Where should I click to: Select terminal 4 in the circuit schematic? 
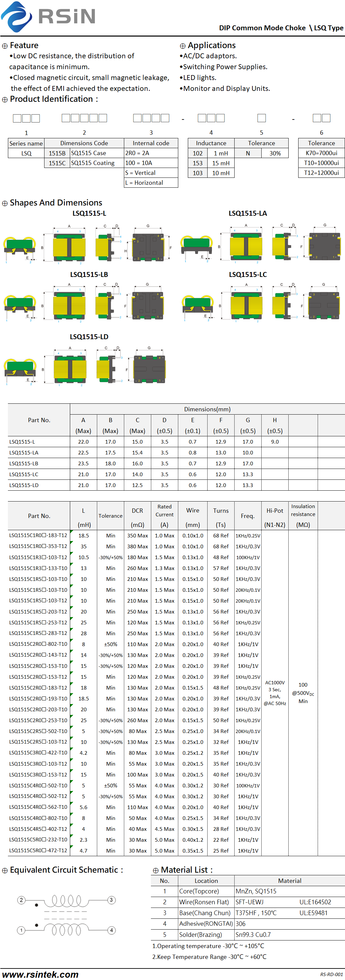click(111, 930)
